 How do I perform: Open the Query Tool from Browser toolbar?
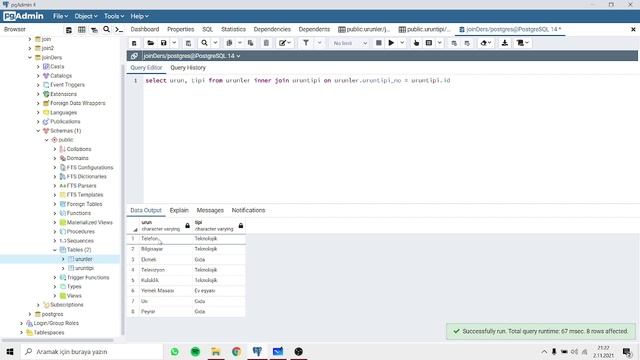click(69, 30)
